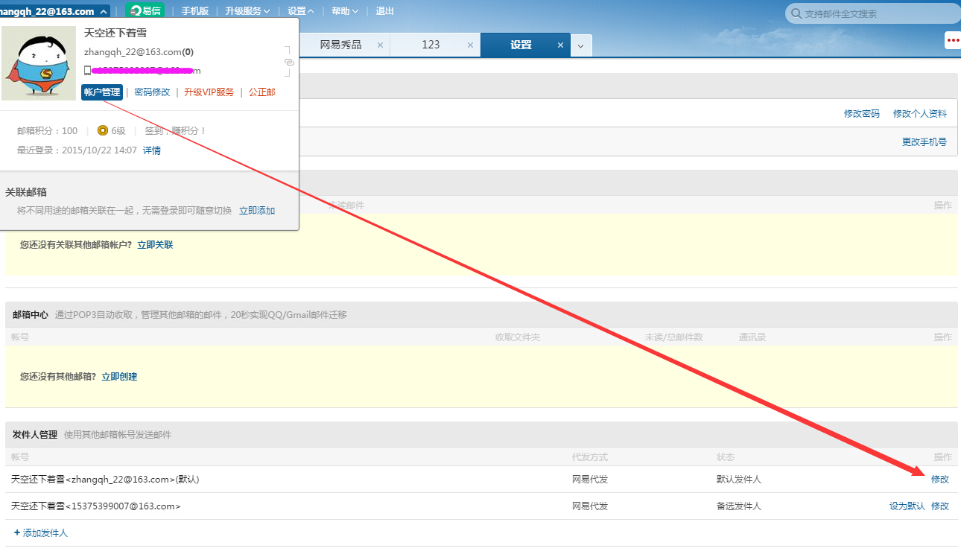Viewport: 961px width, 560px height.
Task: Click the 帐户管理 button
Action: point(102,92)
